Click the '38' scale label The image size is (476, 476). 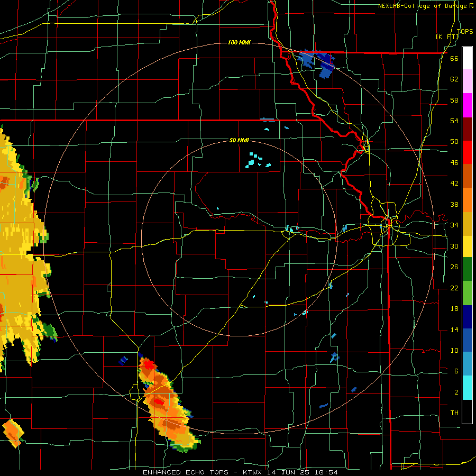click(454, 204)
